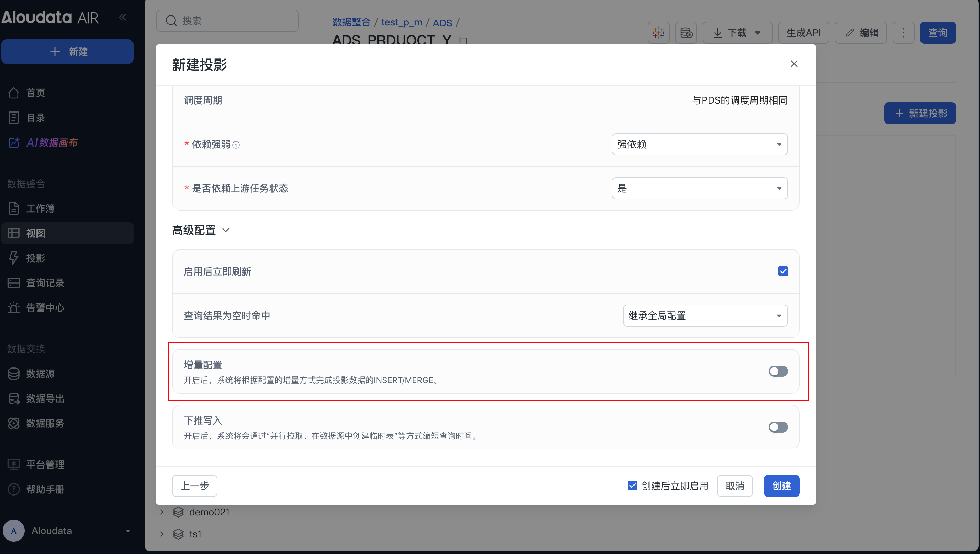Expand the demo021 tree node
This screenshot has height=554, width=980.
[162, 512]
